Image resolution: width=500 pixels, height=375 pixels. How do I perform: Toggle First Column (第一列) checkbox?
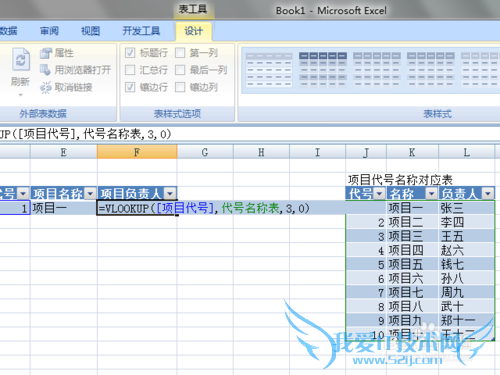click(x=180, y=53)
